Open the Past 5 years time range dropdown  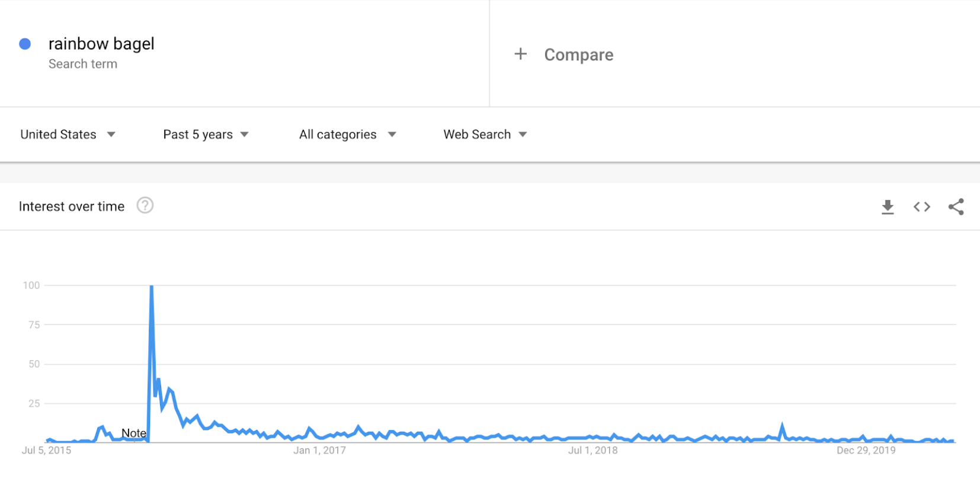[206, 134]
